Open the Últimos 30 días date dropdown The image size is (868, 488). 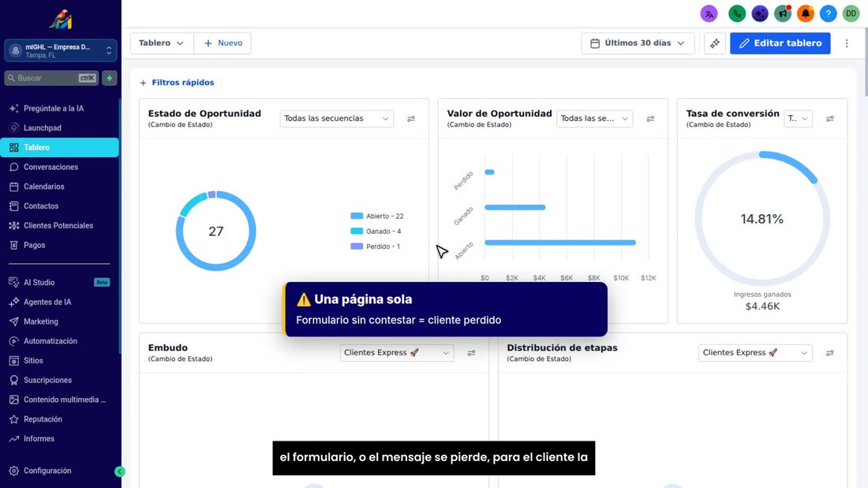coord(638,43)
